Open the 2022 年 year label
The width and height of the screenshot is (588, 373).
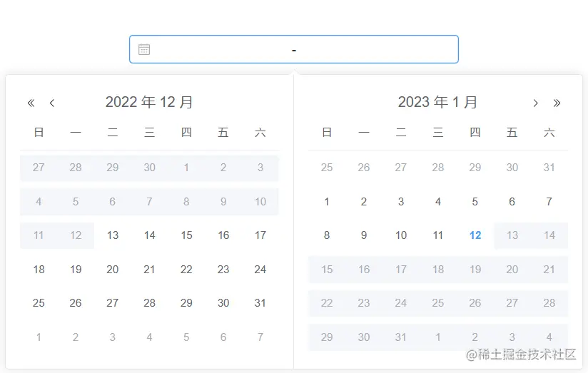130,102
